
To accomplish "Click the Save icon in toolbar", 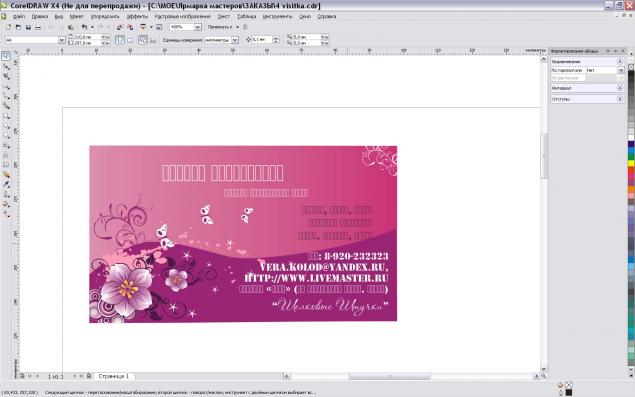I will [x=28, y=27].
